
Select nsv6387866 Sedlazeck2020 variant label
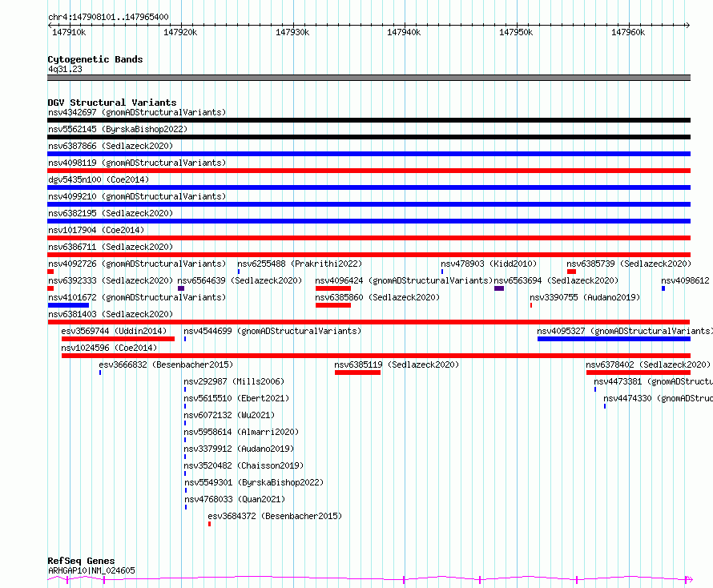(x=111, y=146)
